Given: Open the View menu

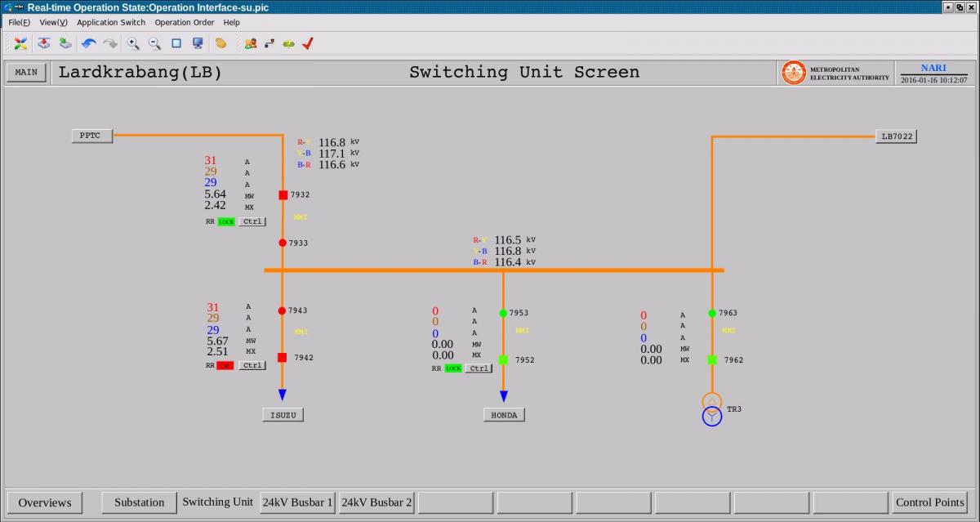Looking at the screenshot, I should (x=53, y=23).
